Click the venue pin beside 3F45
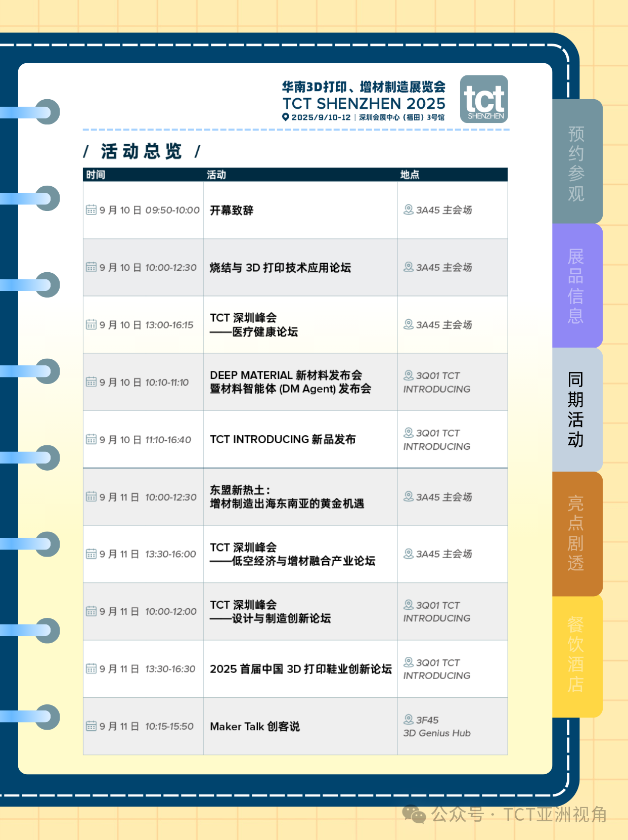The height and width of the screenshot is (840, 628). (x=409, y=720)
